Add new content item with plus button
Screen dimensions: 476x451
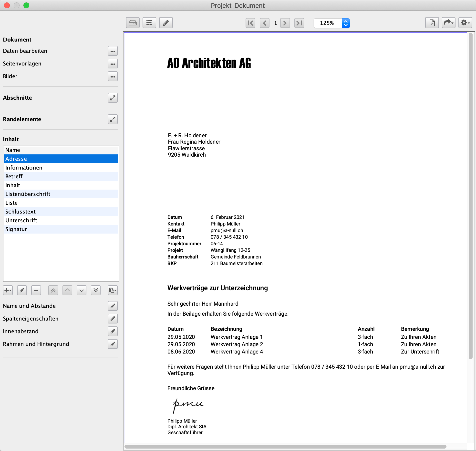pos(8,290)
